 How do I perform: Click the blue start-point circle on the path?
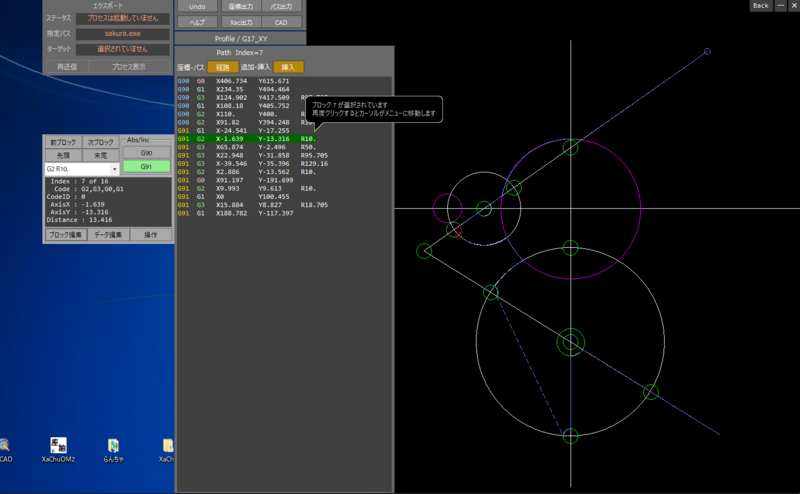coord(707,51)
